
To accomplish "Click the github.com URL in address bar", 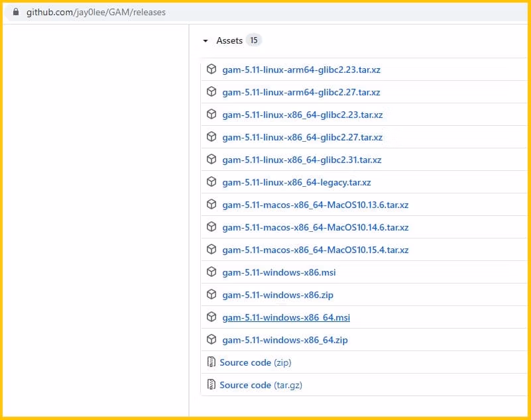I will pos(96,12).
